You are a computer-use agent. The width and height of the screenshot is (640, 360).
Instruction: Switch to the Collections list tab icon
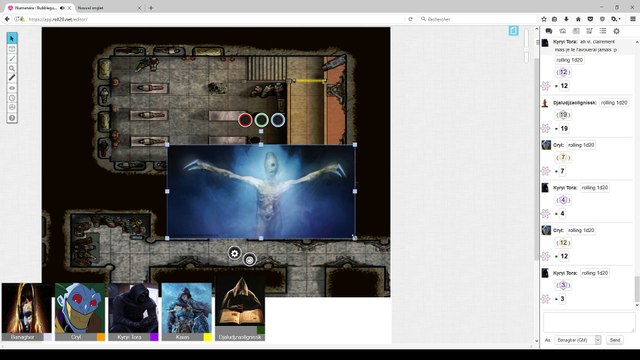pos(603,31)
